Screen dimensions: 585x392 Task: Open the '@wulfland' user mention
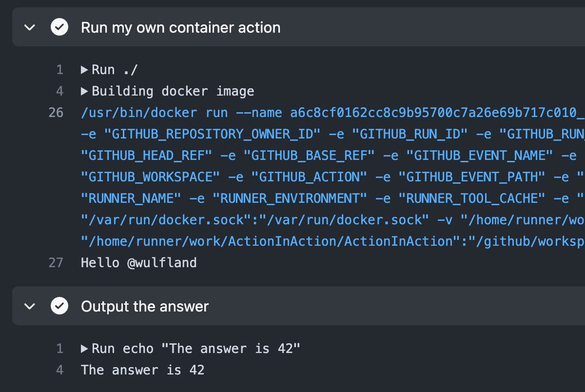click(x=161, y=262)
